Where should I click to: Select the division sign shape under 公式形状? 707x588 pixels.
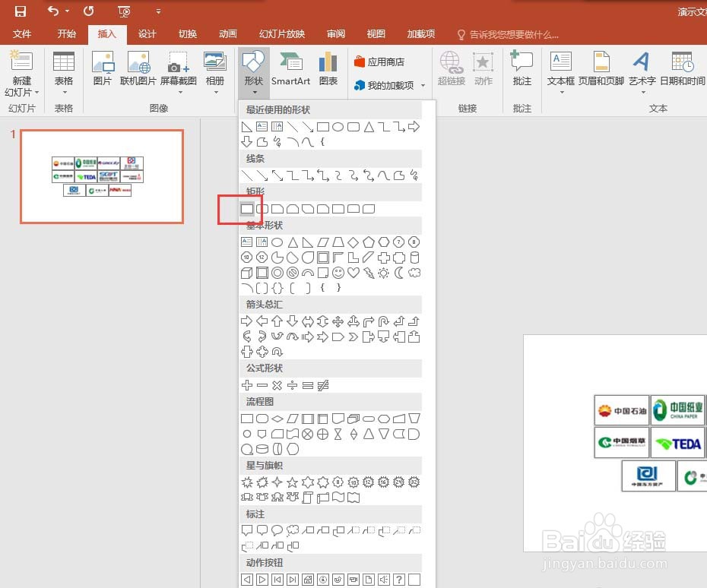292,385
